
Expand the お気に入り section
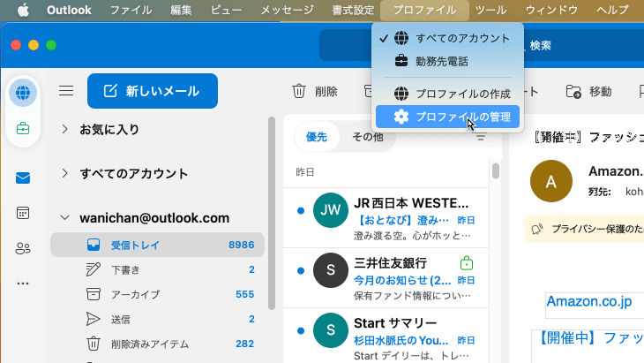64,129
